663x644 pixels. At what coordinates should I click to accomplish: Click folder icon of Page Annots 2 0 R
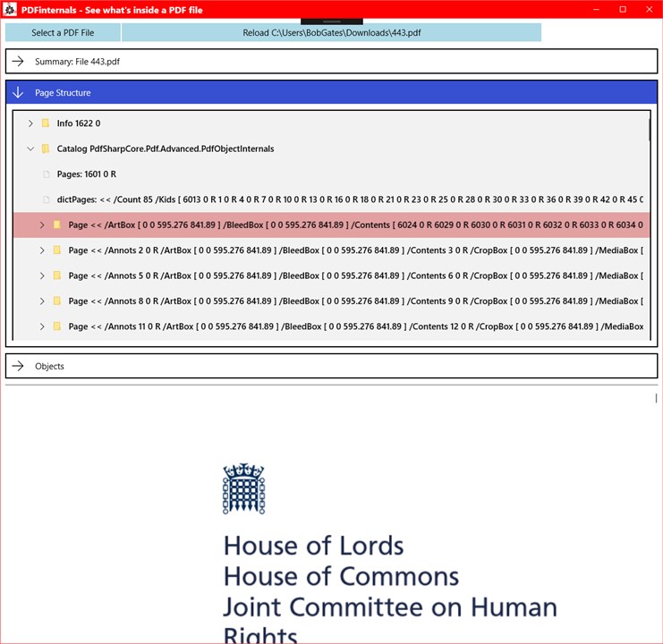(56, 250)
